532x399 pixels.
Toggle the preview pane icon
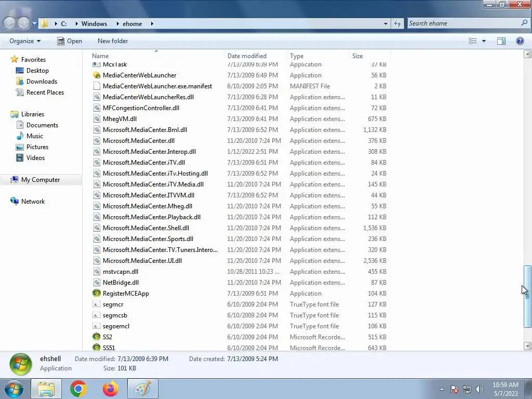(x=501, y=41)
